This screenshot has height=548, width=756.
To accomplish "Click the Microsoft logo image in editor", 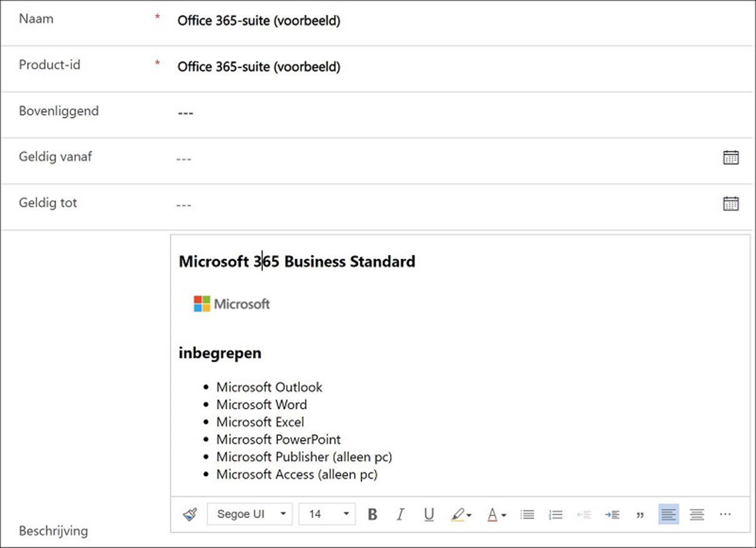I will (232, 304).
